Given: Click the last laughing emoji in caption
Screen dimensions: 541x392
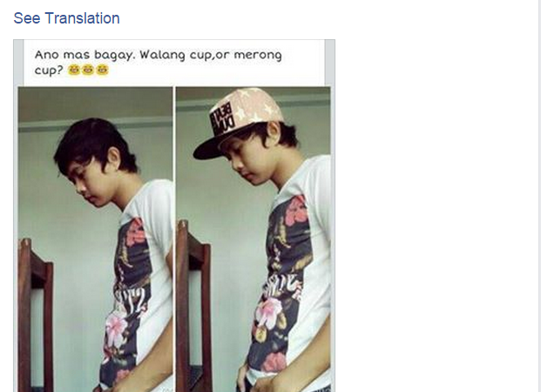Looking at the screenshot, I should click(102, 70).
